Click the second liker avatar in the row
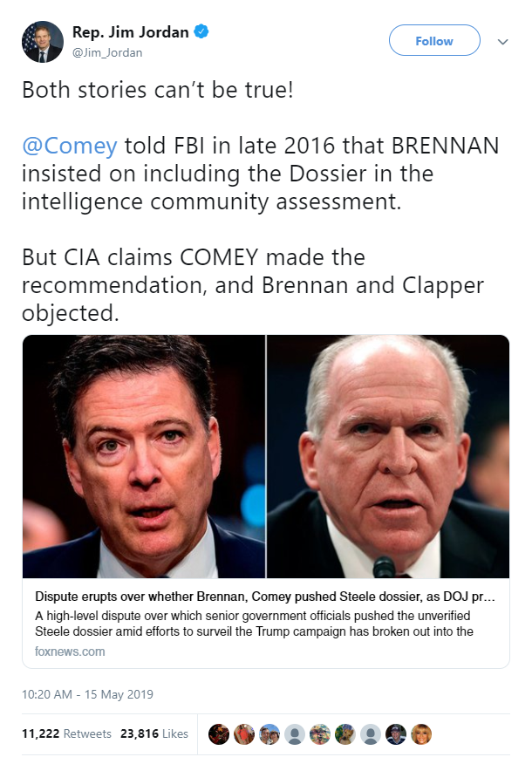Screen dimensions: 532x764 244,734
